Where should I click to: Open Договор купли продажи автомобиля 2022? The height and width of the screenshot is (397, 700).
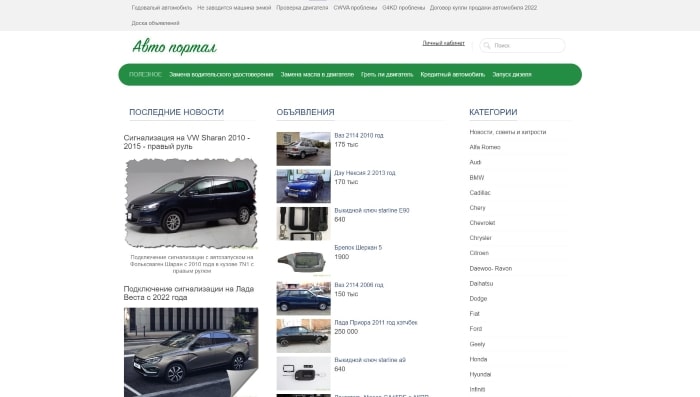click(x=483, y=8)
